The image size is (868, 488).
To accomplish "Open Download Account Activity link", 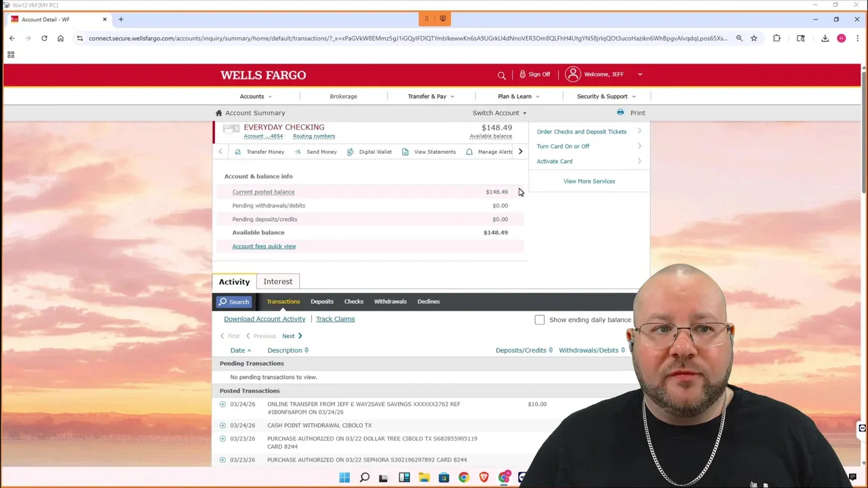I will pyautogui.click(x=264, y=319).
